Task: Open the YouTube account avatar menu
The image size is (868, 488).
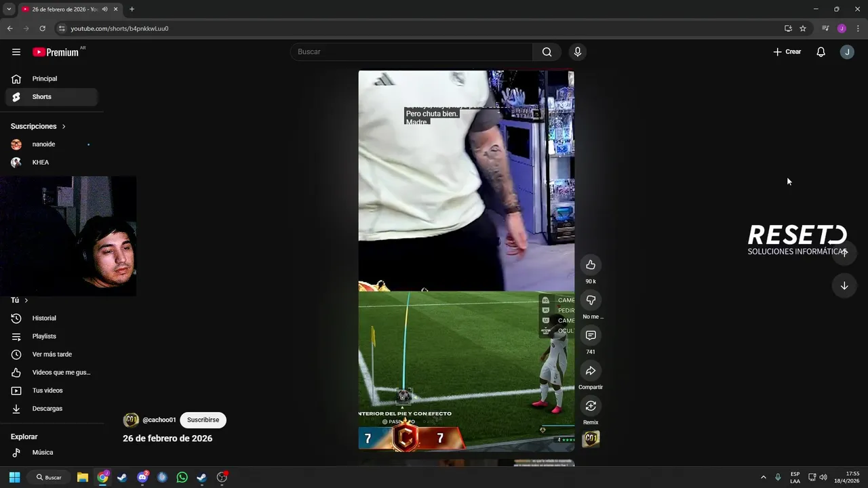Action: click(847, 52)
